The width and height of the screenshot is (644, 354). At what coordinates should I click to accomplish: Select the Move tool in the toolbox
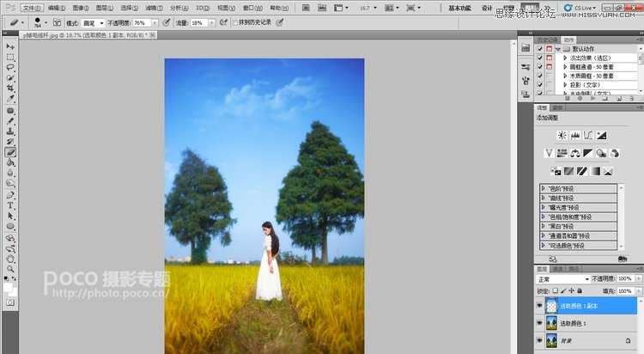(10, 46)
